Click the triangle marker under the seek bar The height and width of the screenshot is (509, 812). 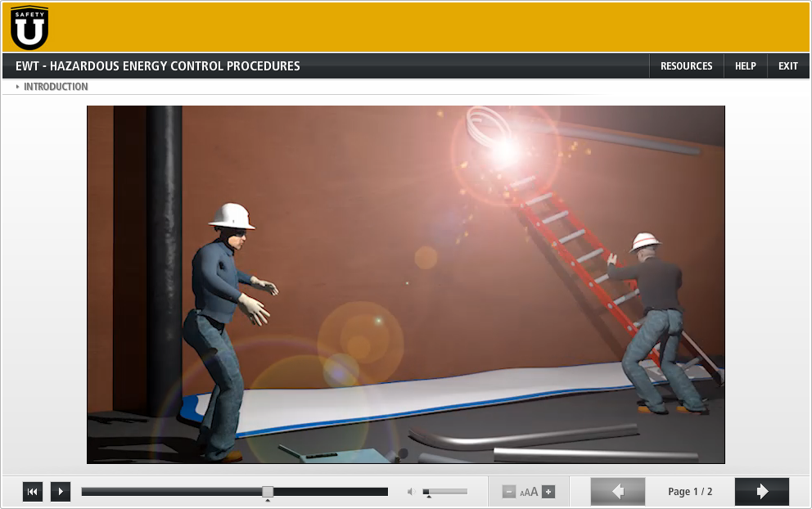point(268,502)
